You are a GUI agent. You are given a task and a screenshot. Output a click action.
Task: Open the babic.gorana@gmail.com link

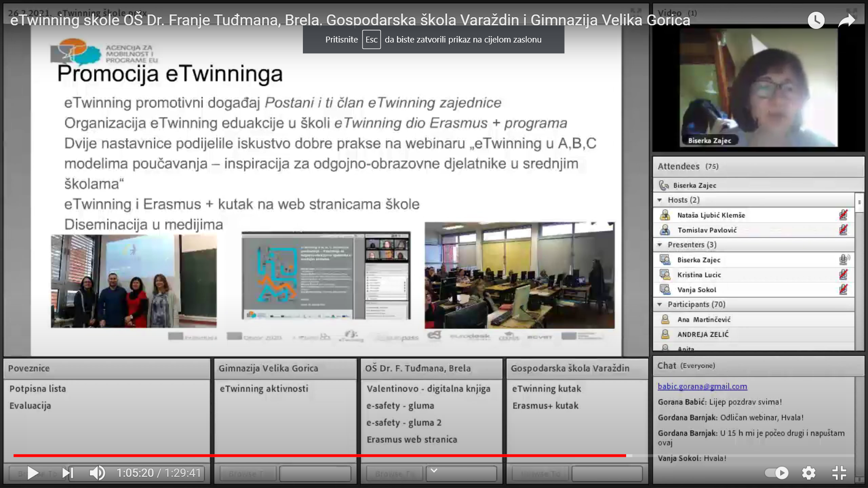click(702, 386)
